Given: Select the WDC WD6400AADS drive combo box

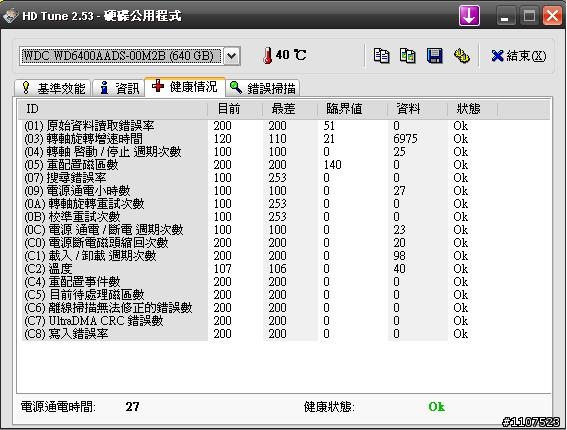Looking at the screenshot, I should (x=130, y=56).
